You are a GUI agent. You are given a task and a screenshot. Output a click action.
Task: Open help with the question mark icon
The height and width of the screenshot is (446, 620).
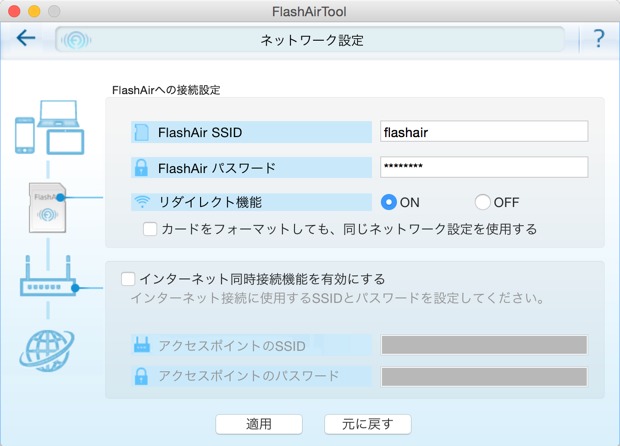(x=599, y=39)
